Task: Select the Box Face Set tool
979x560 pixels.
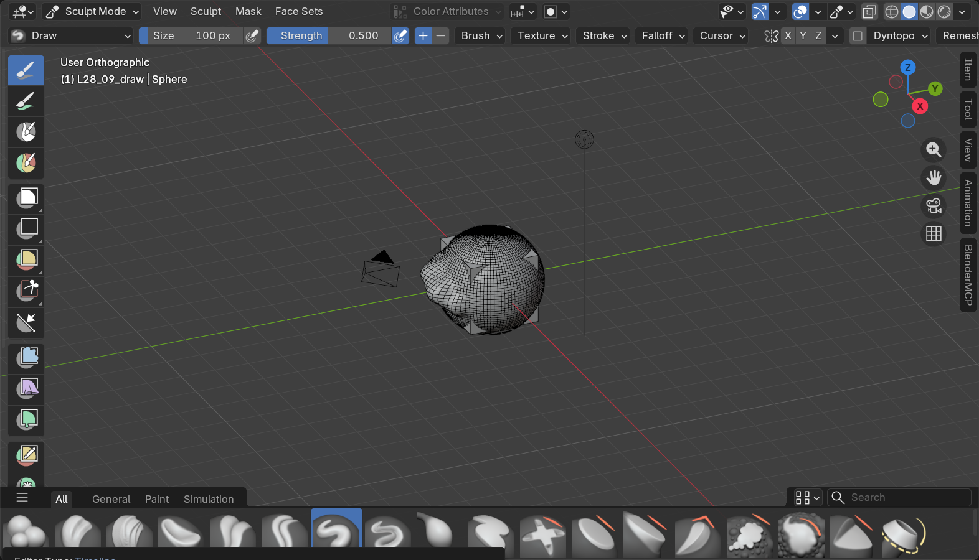Action: (x=26, y=261)
